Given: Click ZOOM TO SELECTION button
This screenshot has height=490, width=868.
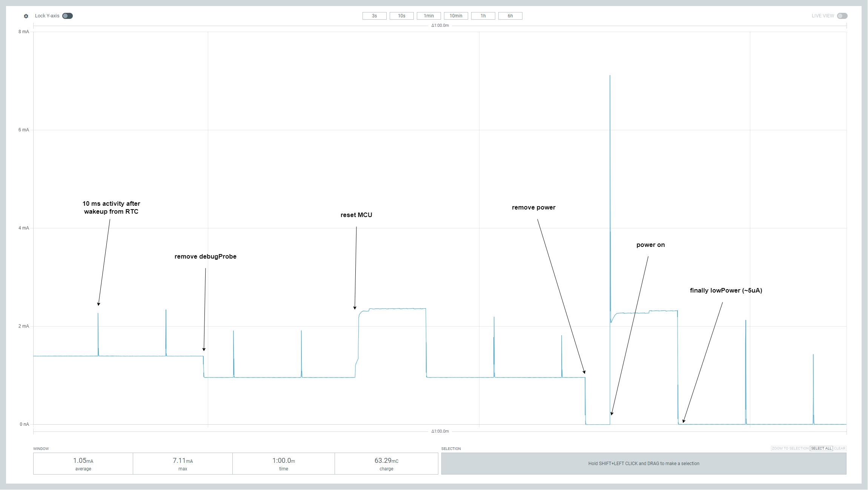Looking at the screenshot, I should click(x=790, y=448).
